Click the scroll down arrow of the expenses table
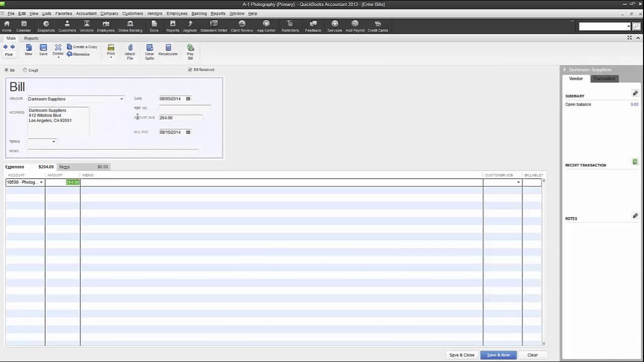 544,344
